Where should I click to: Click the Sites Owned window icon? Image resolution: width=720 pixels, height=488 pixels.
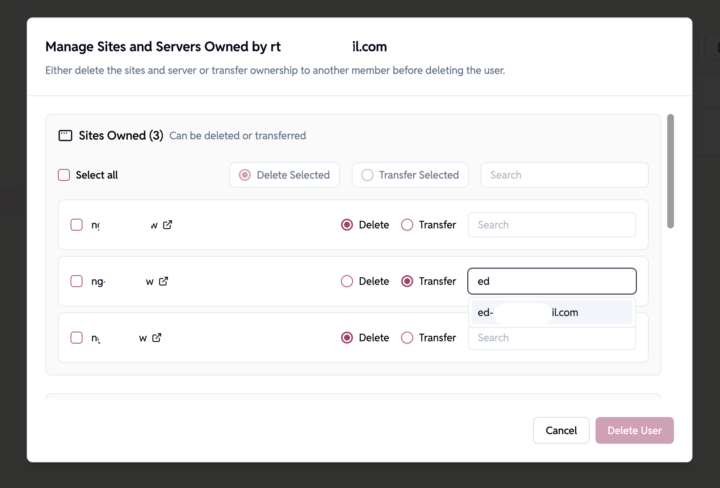65,135
